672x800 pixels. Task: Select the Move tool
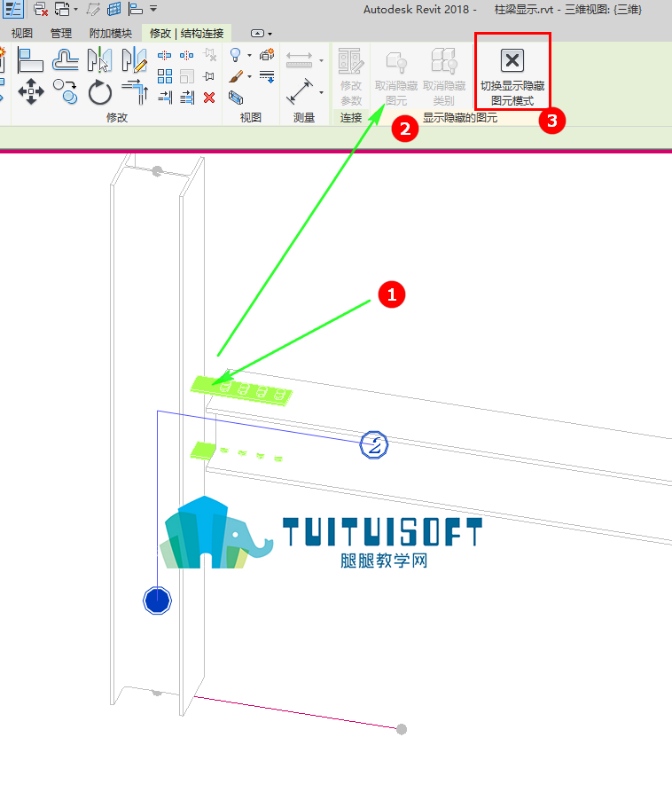tap(31, 92)
